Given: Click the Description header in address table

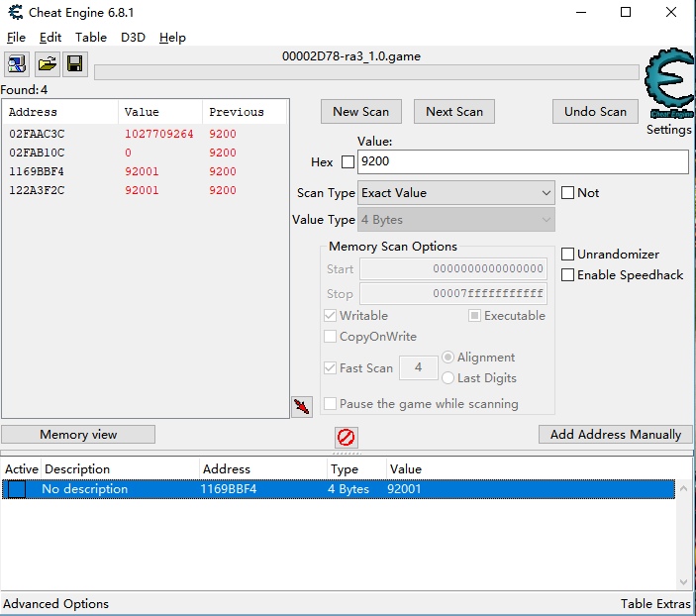Looking at the screenshot, I should pos(121,469).
